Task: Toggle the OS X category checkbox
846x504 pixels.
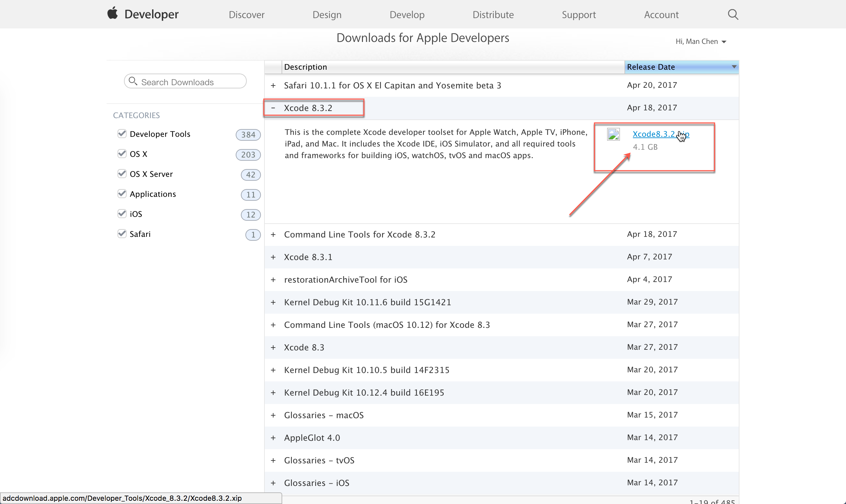Action: coord(122,154)
